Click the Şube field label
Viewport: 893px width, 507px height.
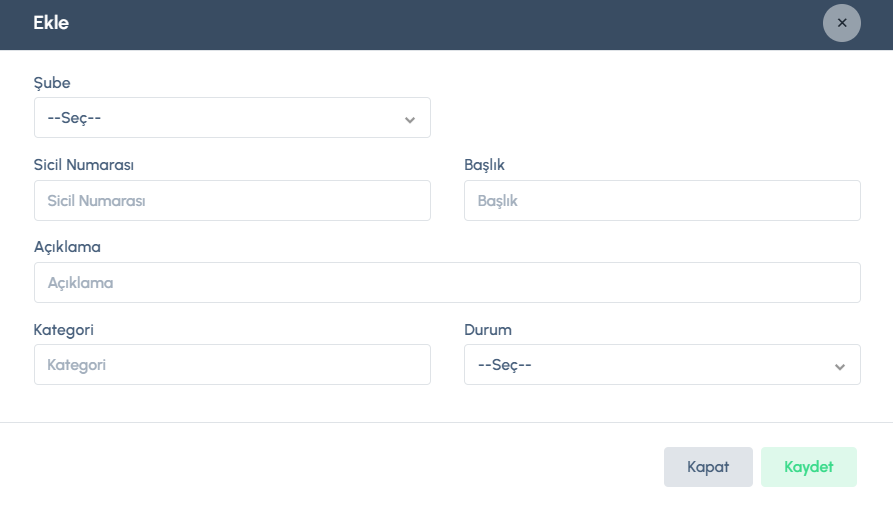(52, 83)
